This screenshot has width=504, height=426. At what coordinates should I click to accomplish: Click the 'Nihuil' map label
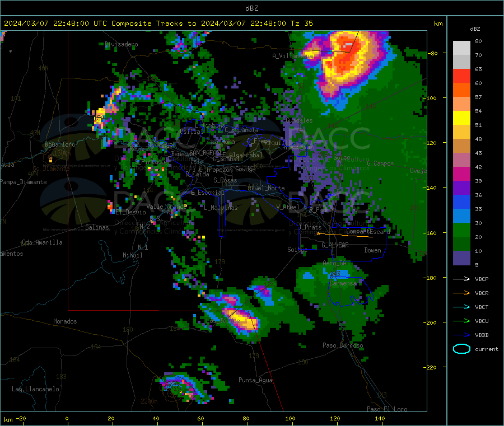(132, 255)
